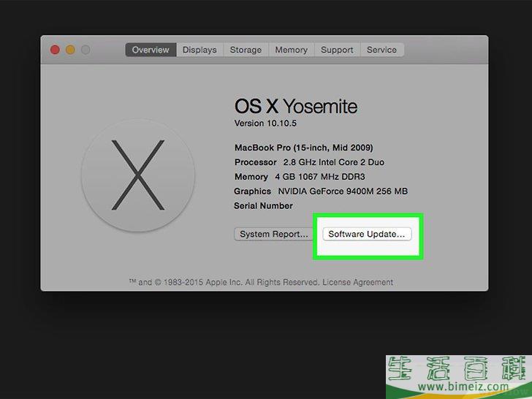Screen dimensions: 532x399
Task: Click the Processor label
Action: pos(256,162)
